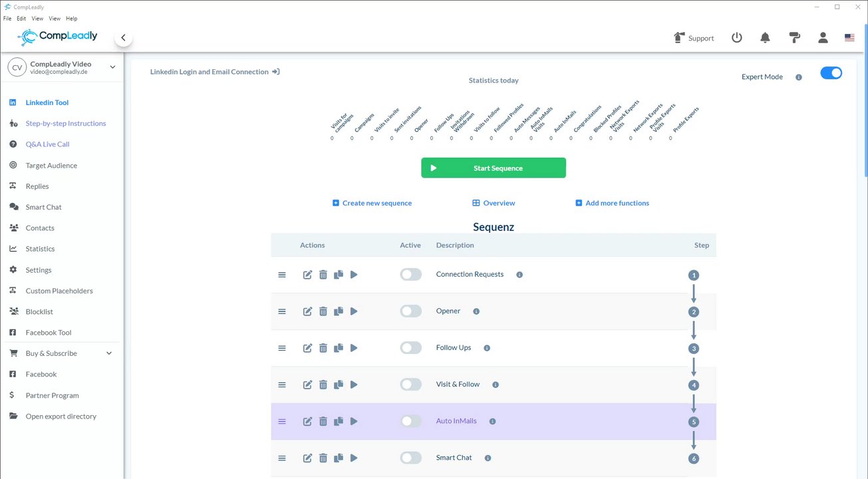The width and height of the screenshot is (868, 479).
Task: Activate the Auto InMails toggle
Action: tap(410, 421)
